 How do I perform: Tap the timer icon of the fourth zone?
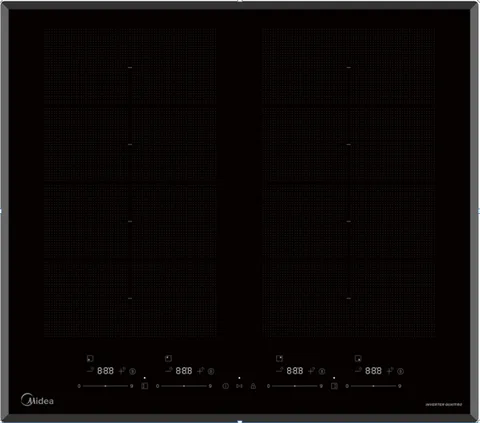400,371
